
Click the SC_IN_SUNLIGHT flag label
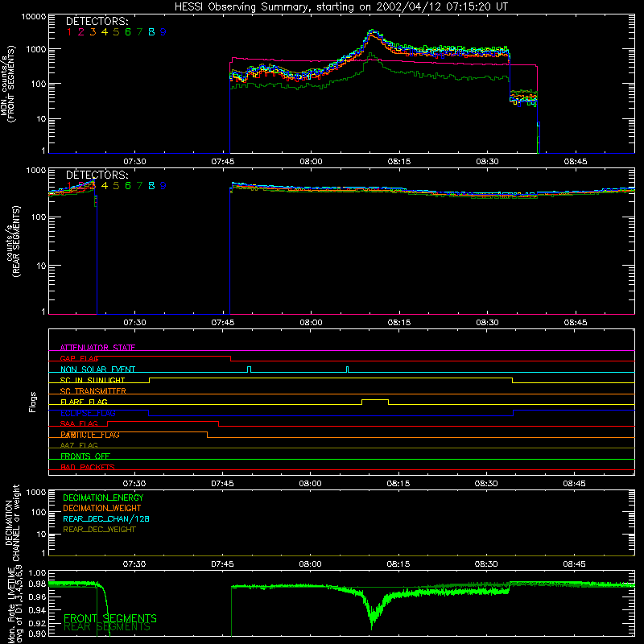pyautogui.click(x=93, y=380)
